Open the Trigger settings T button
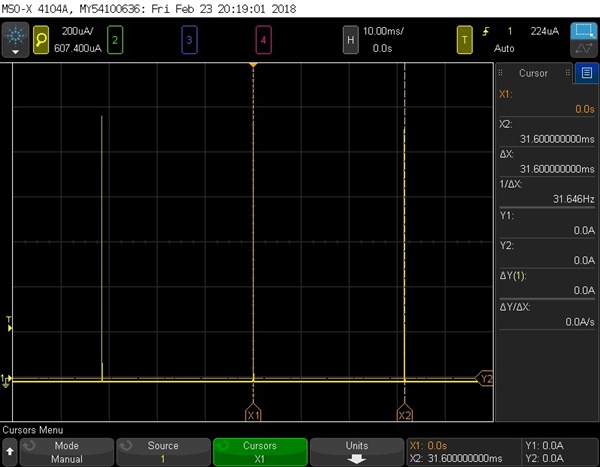 (465, 39)
